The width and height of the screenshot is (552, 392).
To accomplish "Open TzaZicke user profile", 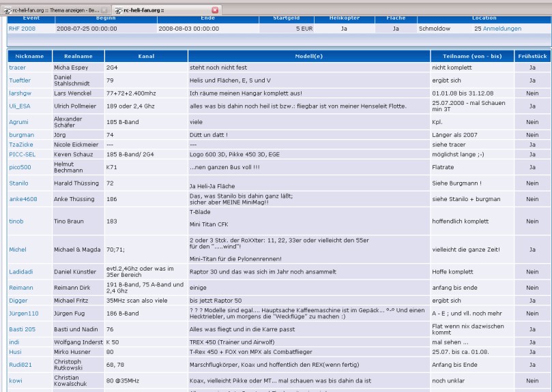I will pyautogui.click(x=21, y=145).
